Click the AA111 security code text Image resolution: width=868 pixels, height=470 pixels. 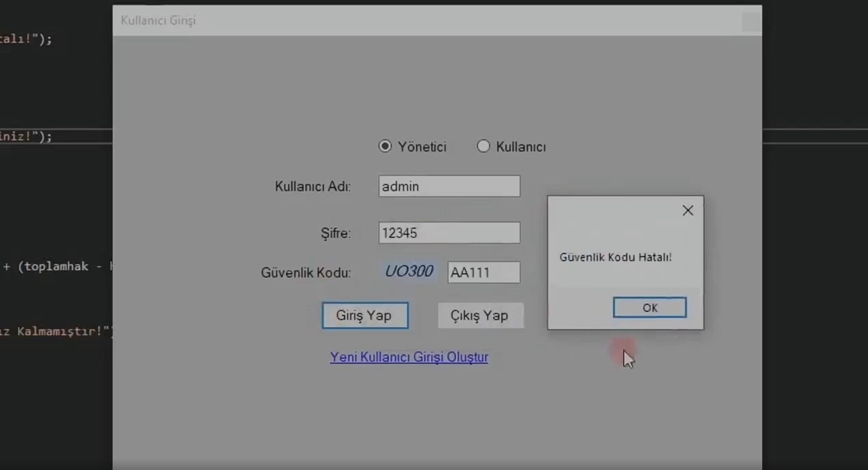tap(470, 273)
